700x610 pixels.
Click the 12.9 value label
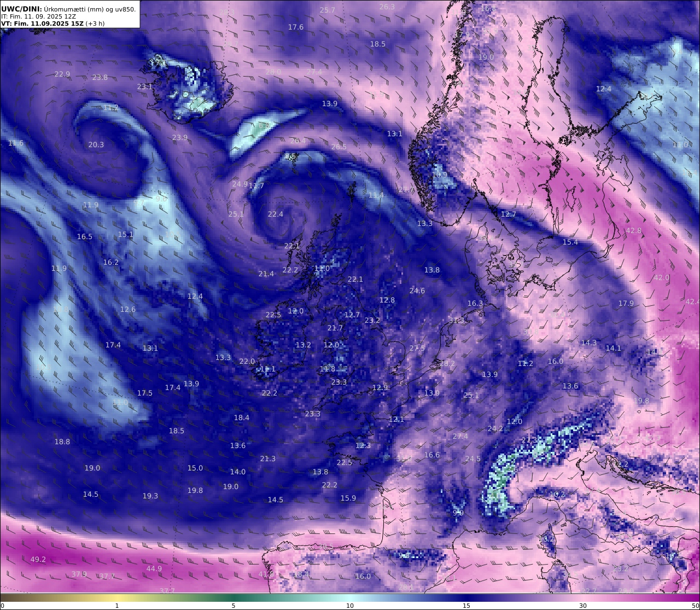(x=380, y=387)
